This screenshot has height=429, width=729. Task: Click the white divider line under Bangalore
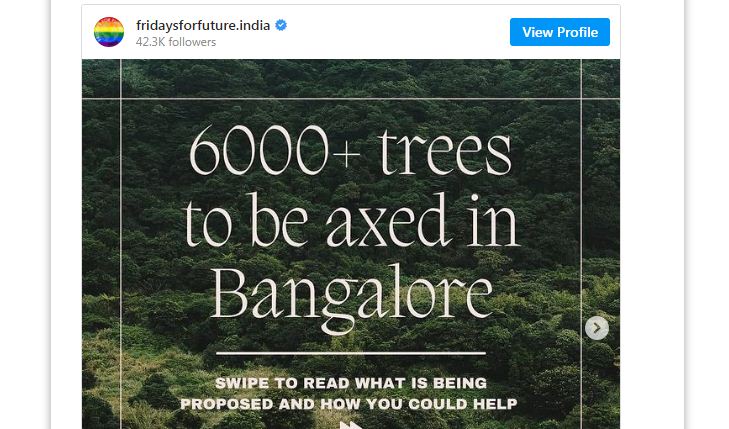(351, 353)
